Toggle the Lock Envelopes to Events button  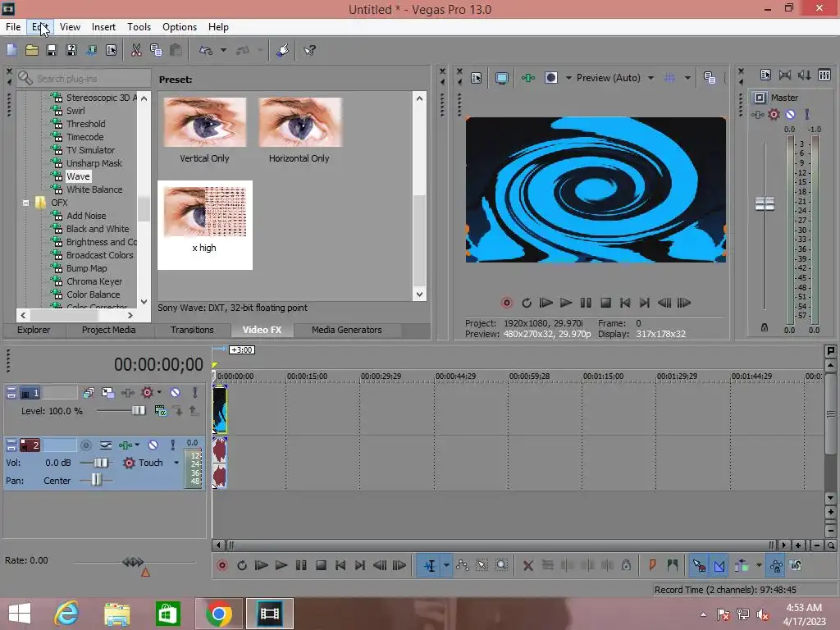(x=776, y=566)
